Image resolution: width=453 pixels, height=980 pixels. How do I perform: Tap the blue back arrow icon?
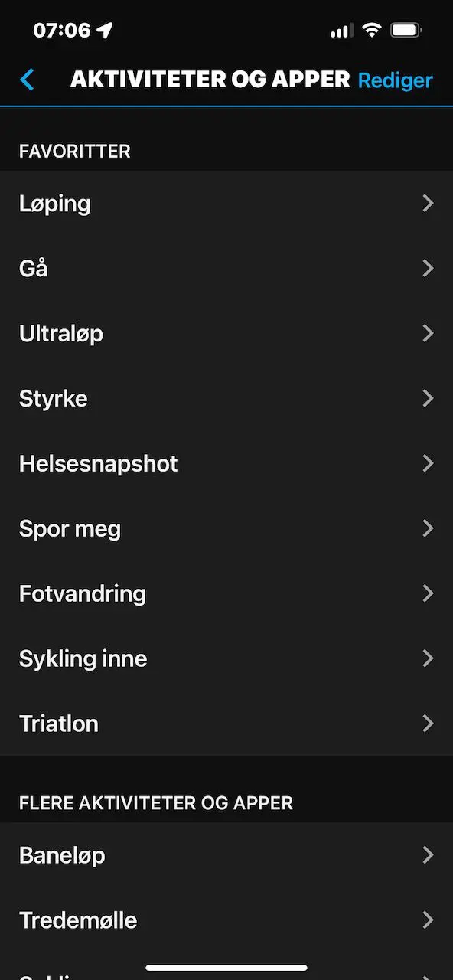click(x=28, y=80)
